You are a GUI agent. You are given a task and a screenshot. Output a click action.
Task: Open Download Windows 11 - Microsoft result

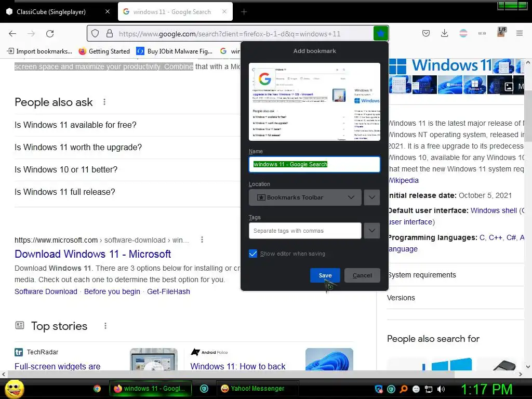coord(92,254)
